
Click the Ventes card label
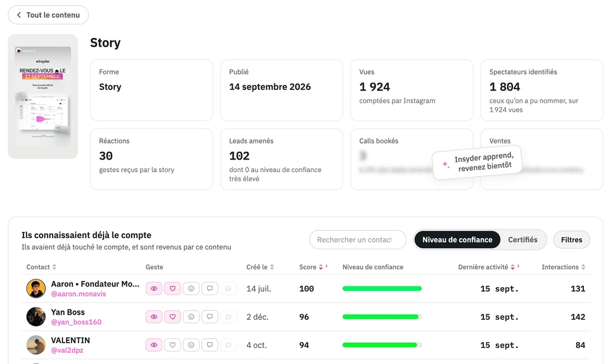(x=500, y=141)
